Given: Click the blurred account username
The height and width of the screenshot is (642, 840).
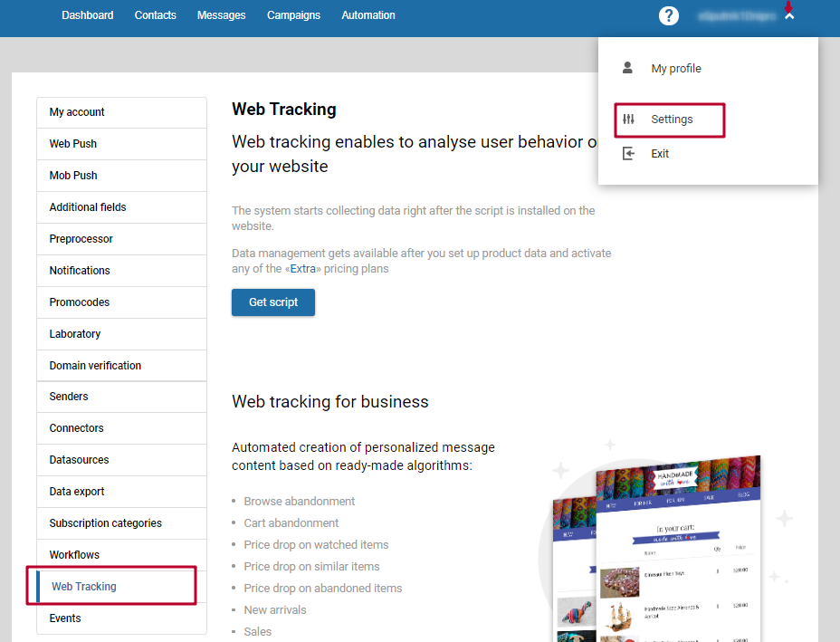Looking at the screenshot, I should pos(737,16).
